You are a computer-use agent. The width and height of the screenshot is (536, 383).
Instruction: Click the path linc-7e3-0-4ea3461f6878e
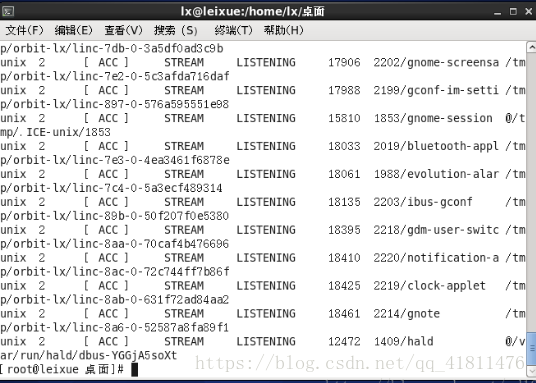[151, 160]
